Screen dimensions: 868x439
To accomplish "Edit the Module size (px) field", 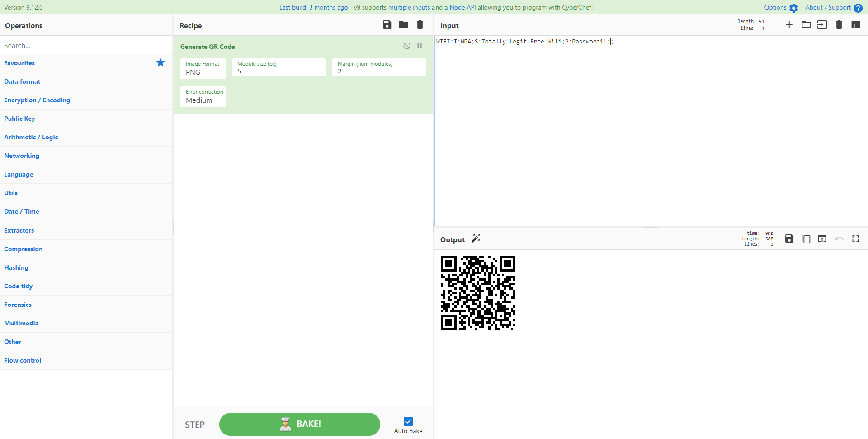I will pyautogui.click(x=279, y=67).
